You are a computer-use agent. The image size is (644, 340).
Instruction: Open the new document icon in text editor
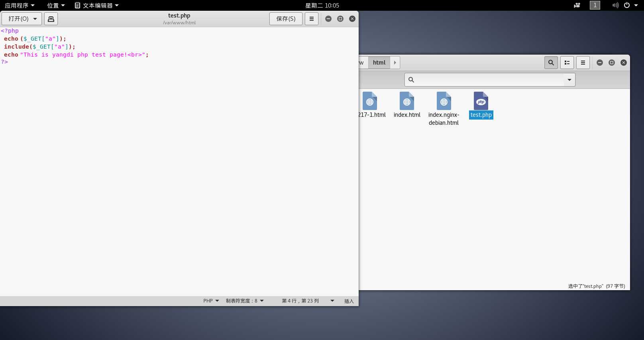click(51, 19)
